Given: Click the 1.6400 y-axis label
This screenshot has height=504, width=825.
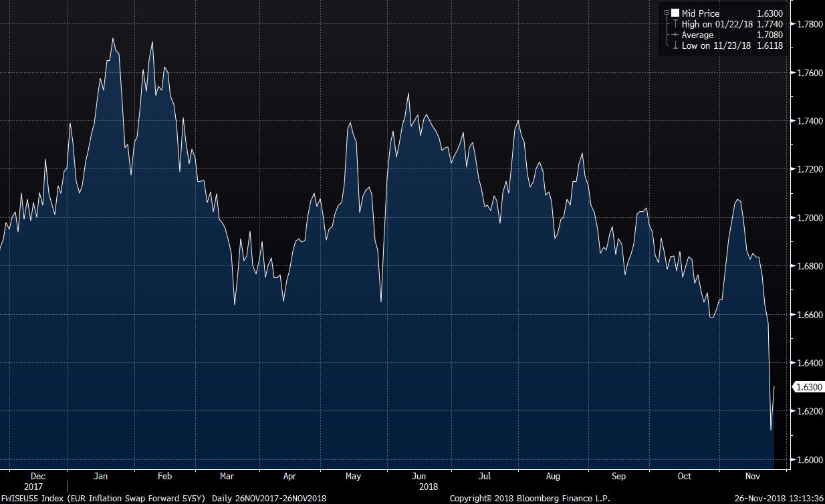Looking at the screenshot, I should coord(810,363).
